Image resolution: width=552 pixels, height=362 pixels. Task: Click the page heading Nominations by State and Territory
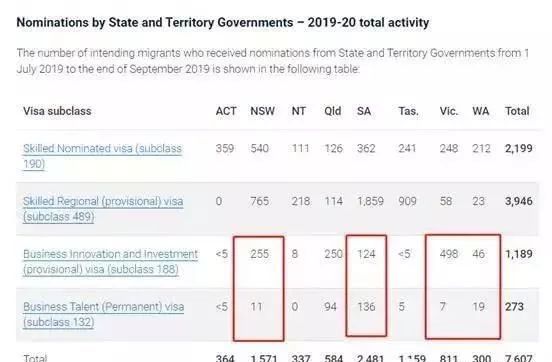click(x=223, y=23)
